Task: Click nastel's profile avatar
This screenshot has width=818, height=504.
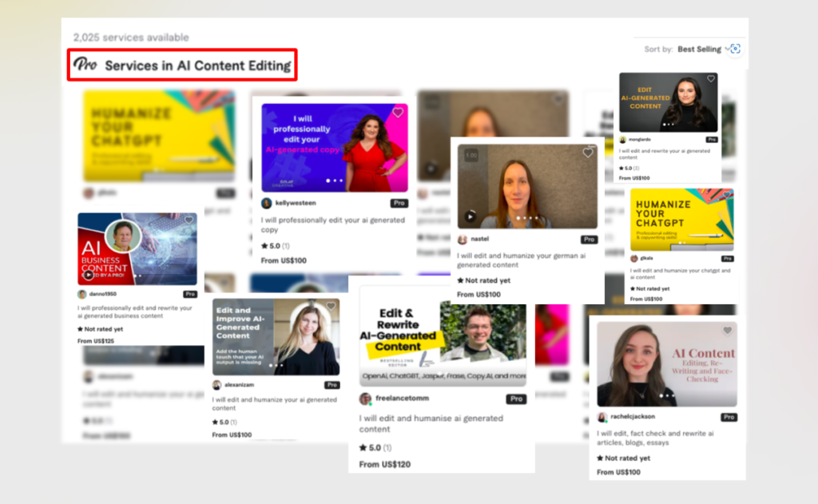Action: (x=463, y=240)
